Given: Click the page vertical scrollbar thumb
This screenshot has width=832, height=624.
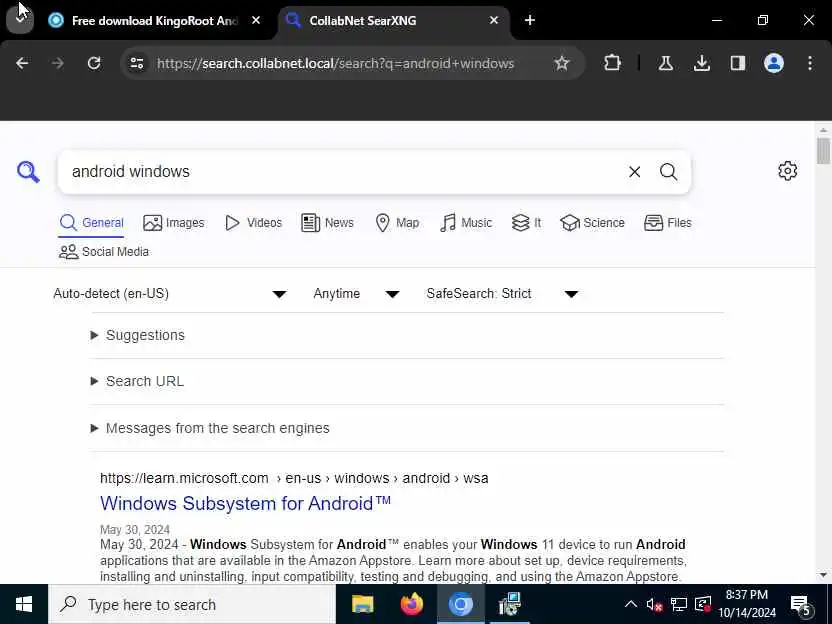Looking at the screenshot, I should pyautogui.click(x=823, y=151).
